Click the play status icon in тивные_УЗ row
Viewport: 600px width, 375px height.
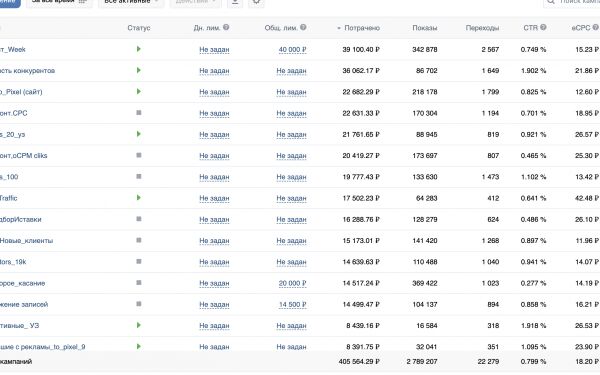[139, 325]
